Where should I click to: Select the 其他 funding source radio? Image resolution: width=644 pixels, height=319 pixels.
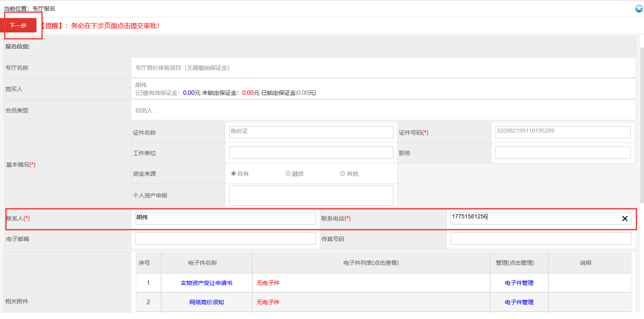(343, 174)
